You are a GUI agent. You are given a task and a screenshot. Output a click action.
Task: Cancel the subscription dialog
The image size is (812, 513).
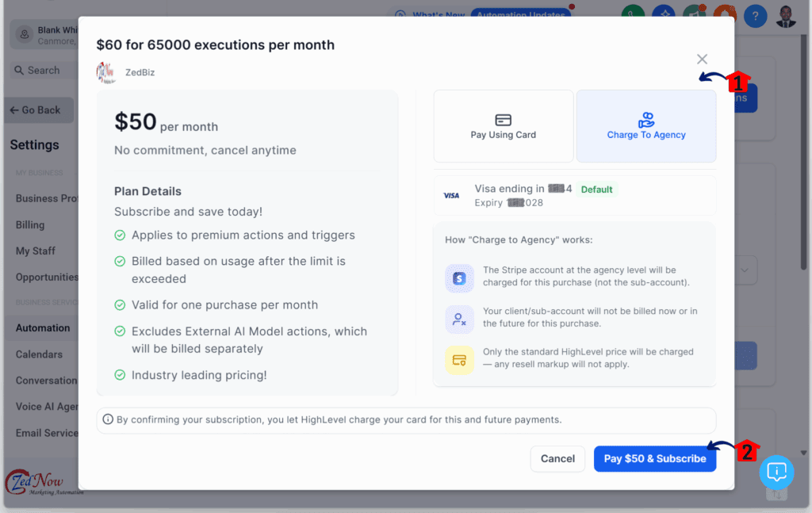coord(557,458)
